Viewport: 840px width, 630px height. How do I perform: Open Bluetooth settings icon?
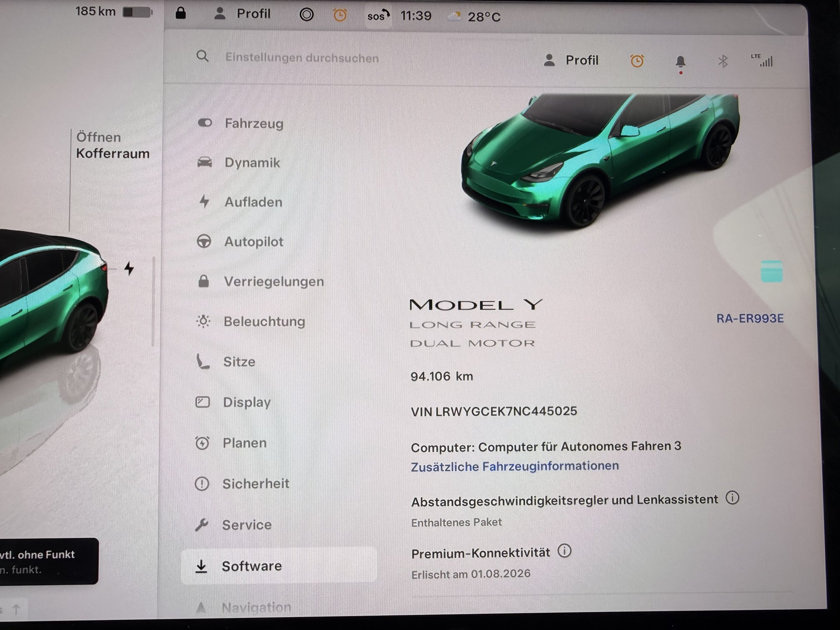pyautogui.click(x=723, y=61)
